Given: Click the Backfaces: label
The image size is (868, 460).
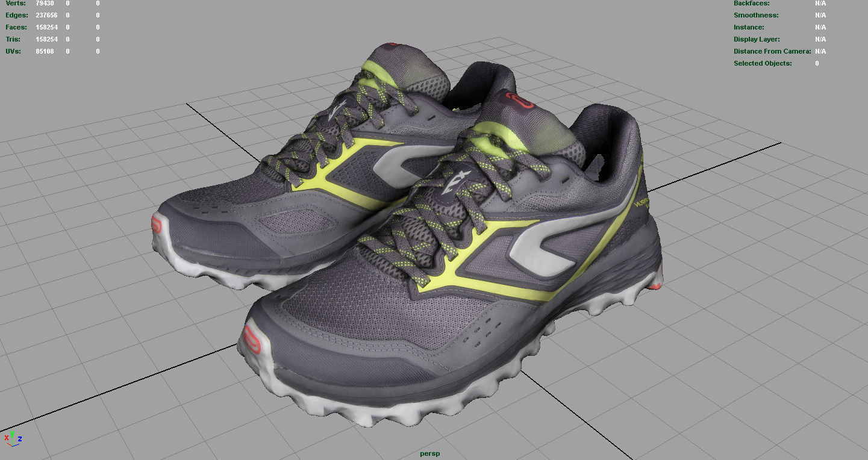Looking at the screenshot, I should 752,3.
